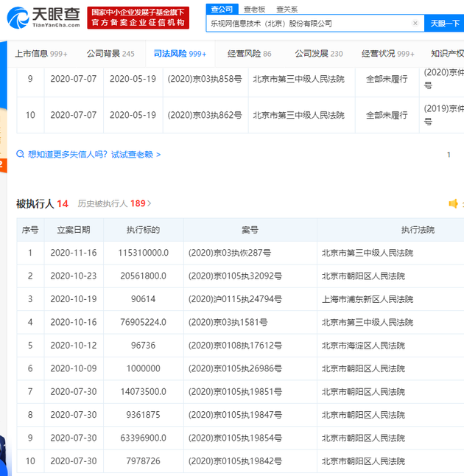Click 北京市第三中级人民法院 in row 9 of top table
464x476 pixels.
point(298,79)
